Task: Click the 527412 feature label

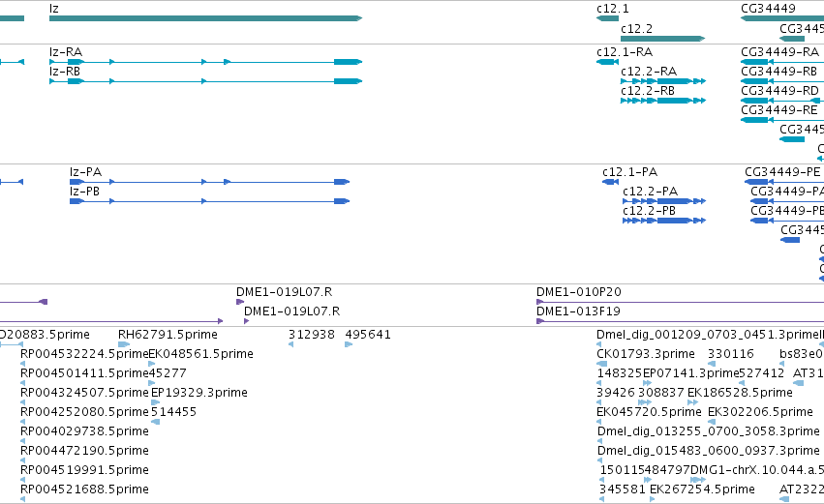Action: [x=762, y=373]
